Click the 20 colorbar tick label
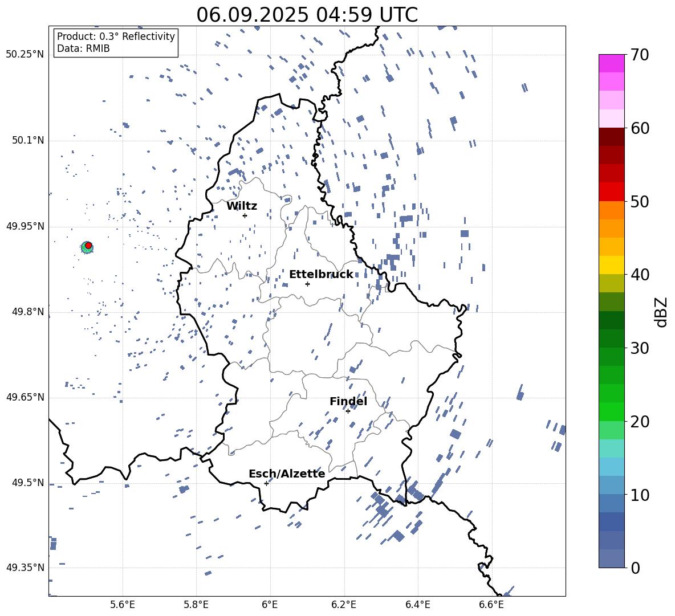The height and width of the screenshot is (616, 675). pyautogui.click(x=640, y=422)
